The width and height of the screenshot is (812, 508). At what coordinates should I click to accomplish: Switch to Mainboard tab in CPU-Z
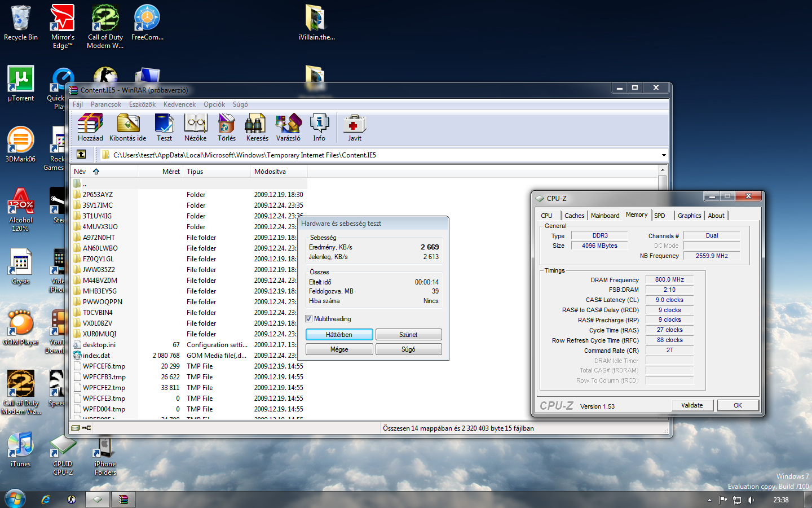605,216
